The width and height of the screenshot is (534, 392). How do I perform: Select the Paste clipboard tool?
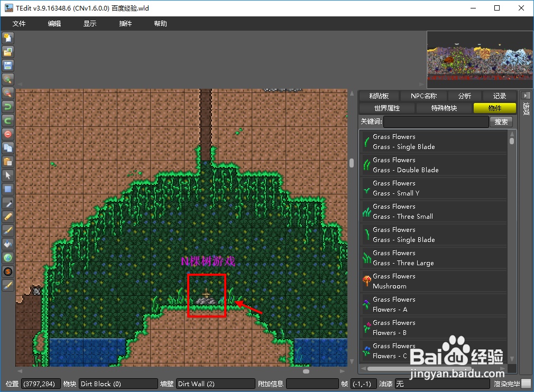coord(8,162)
